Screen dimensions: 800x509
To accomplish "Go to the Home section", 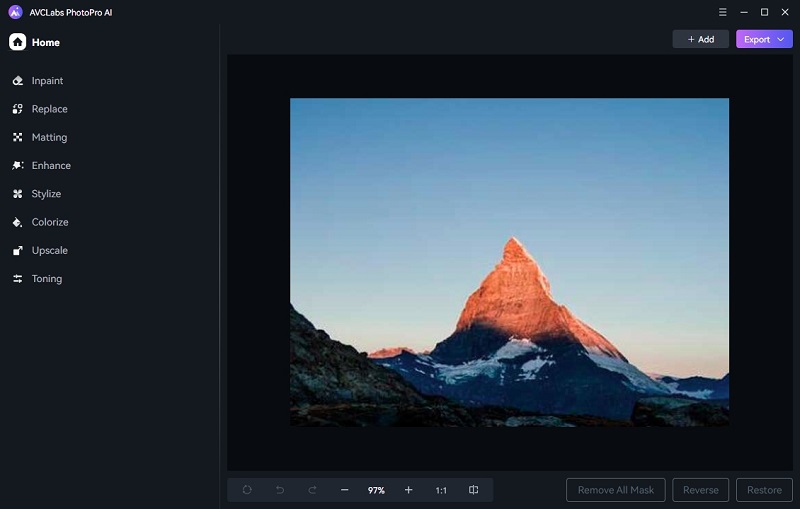I will pos(34,42).
